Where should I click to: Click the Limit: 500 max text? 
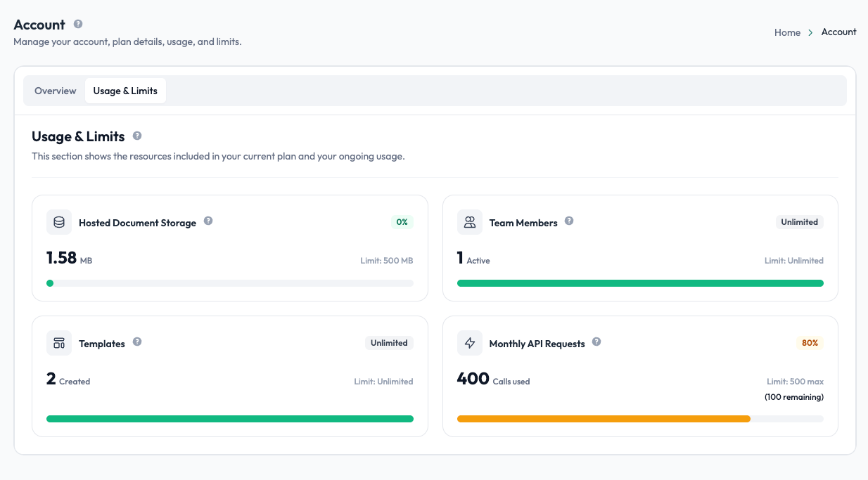point(795,382)
